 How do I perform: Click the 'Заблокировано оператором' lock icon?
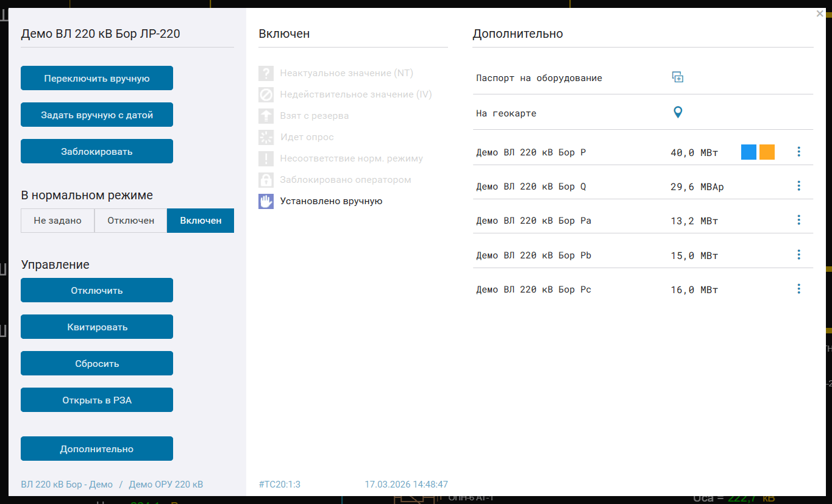[x=266, y=180]
